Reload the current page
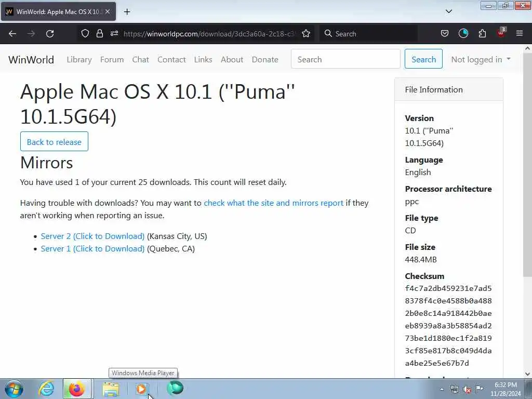Image resolution: width=532 pixels, height=399 pixels. click(50, 34)
